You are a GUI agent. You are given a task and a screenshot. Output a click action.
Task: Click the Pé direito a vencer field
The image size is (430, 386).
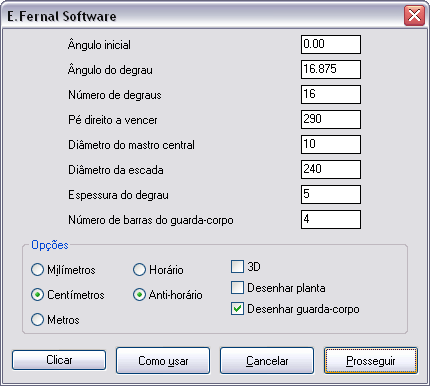[x=331, y=119]
